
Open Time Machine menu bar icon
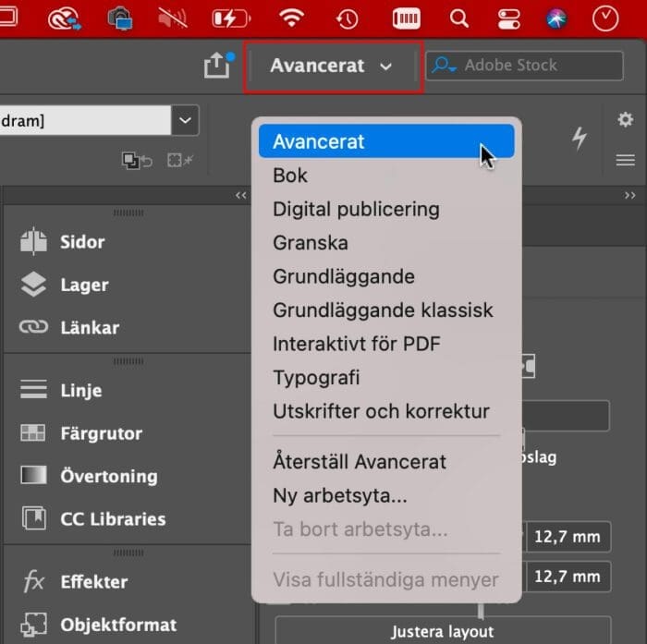coord(347,19)
